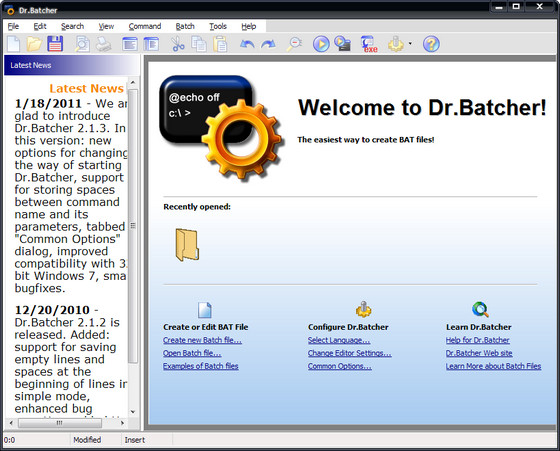Screen dimensions: 560x451
Task: Click Create new Batch file link
Action: (202, 340)
